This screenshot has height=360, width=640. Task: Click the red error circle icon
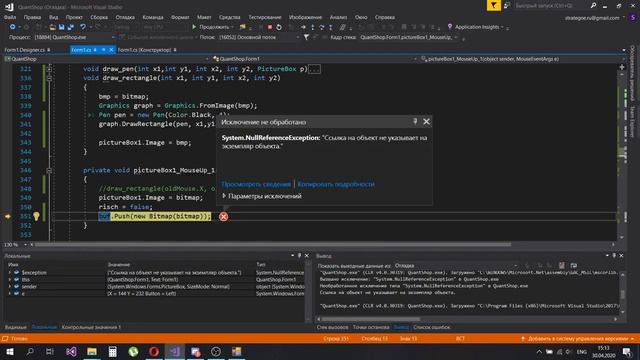click(x=223, y=216)
